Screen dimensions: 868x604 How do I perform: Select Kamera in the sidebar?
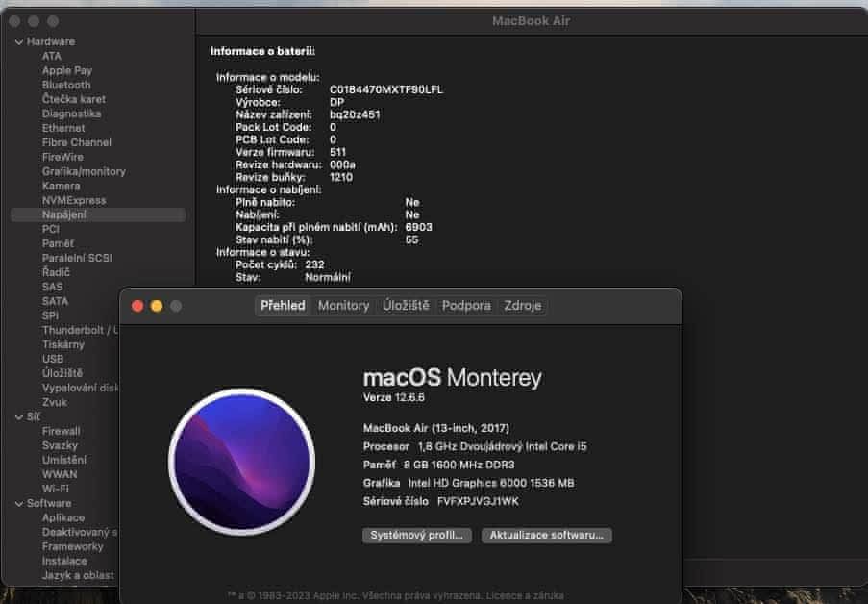click(61, 186)
